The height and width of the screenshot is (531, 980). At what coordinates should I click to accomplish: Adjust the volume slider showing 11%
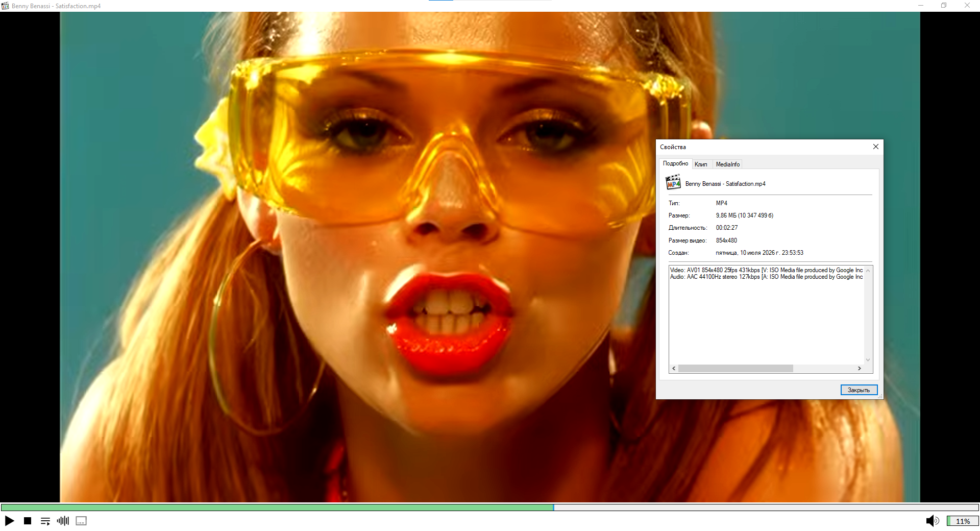click(963, 521)
